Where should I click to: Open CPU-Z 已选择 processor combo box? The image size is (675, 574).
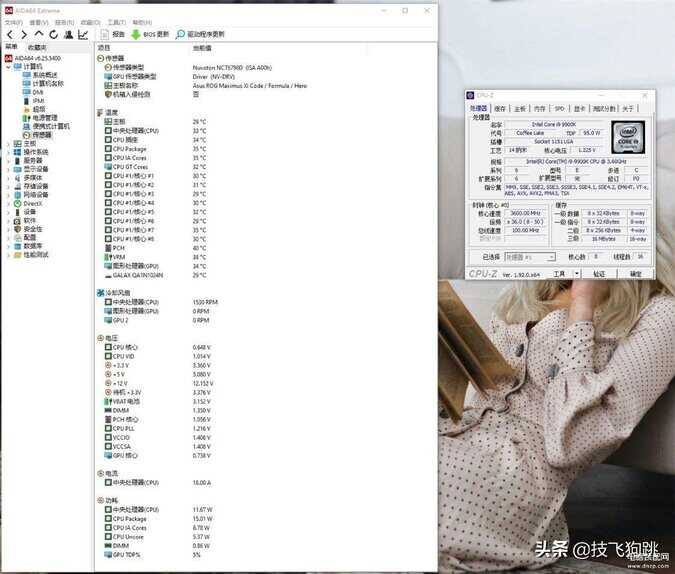pyautogui.click(x=530, y=257)
